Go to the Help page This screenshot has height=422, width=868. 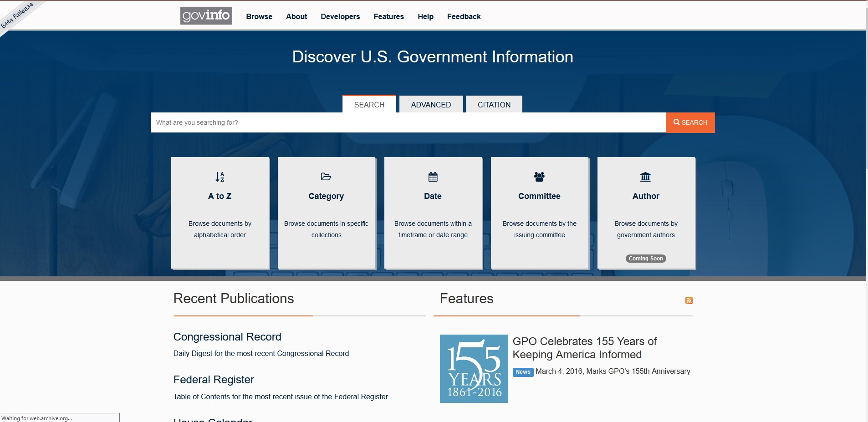tap(425, 16)
